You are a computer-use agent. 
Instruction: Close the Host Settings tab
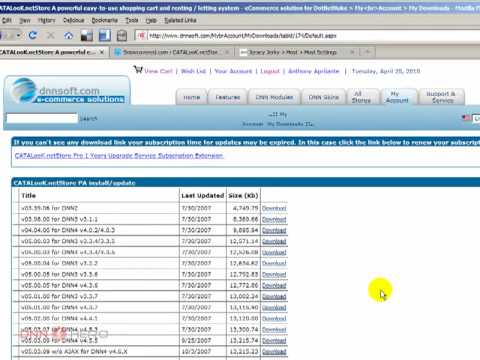352,52
